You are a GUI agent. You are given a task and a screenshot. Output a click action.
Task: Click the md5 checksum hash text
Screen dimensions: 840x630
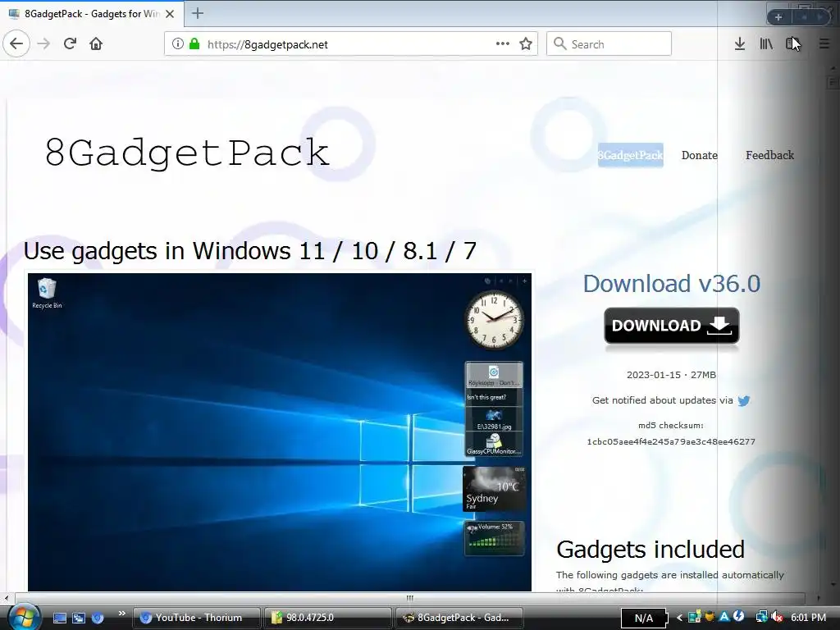pos(671,442)
